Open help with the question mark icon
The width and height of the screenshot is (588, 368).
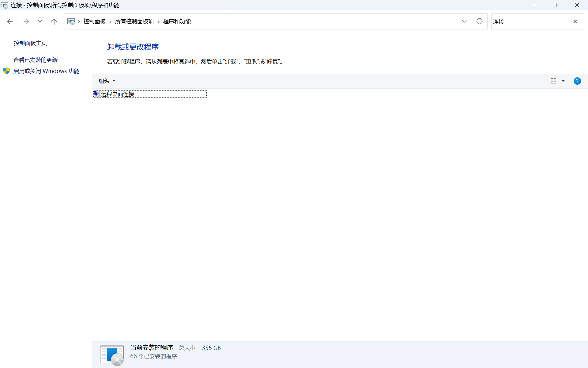(577, 81)
